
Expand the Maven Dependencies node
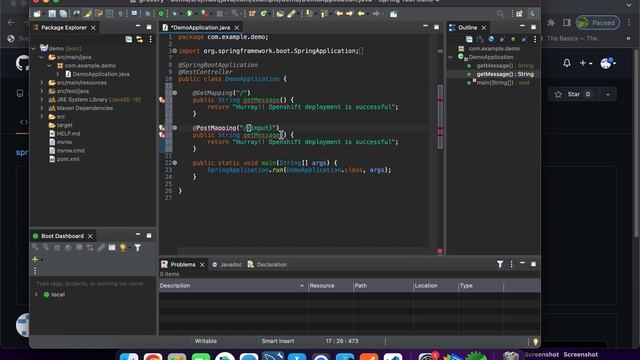coord(42,109)
